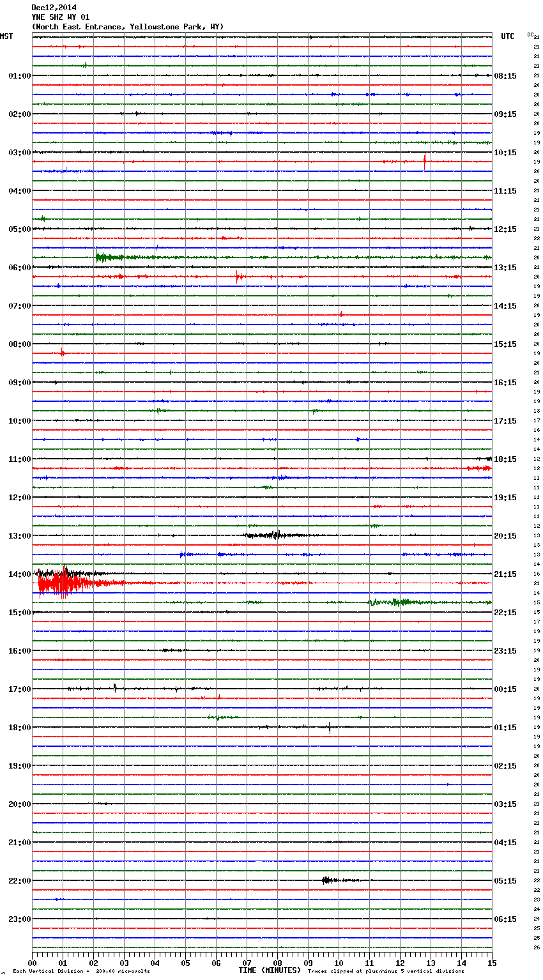543x980 pixels.
Task: Click the 14:15 UTC time label
Action: (x=505, y=306)
